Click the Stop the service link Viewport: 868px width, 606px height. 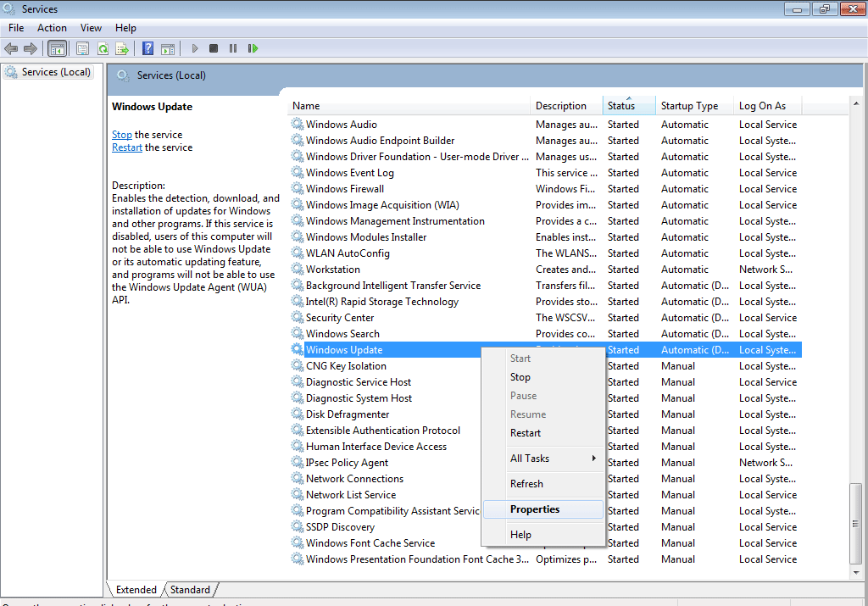coord(122,135)
